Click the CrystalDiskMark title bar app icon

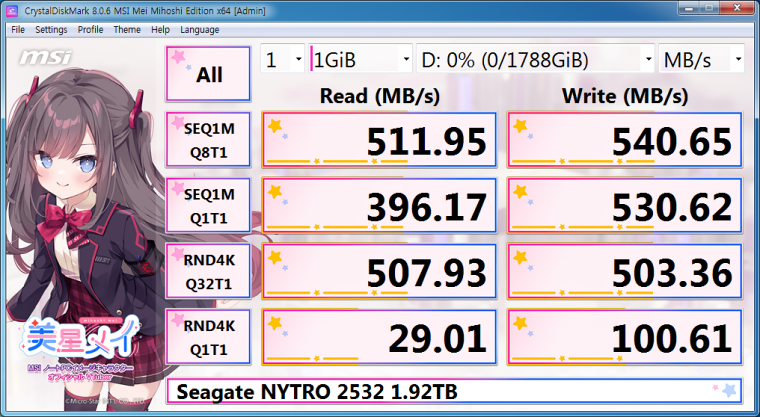pos(12,11)
